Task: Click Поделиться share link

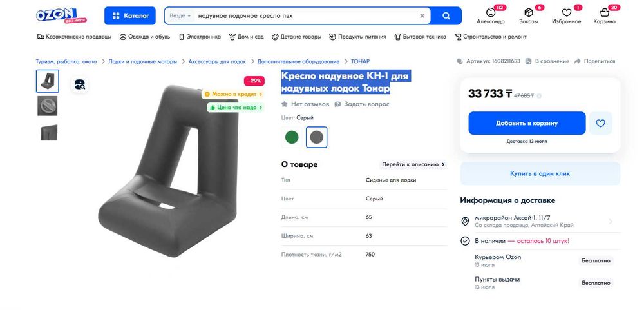Action: coord(594,61)
